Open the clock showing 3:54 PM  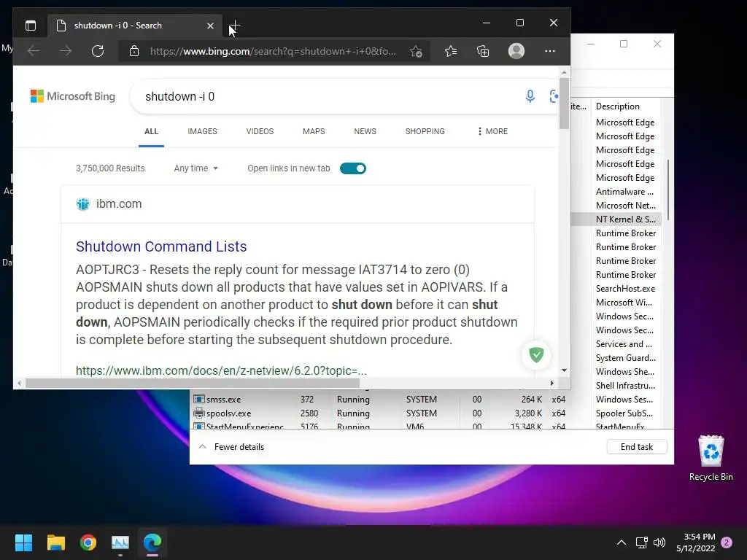click(696, 542)
